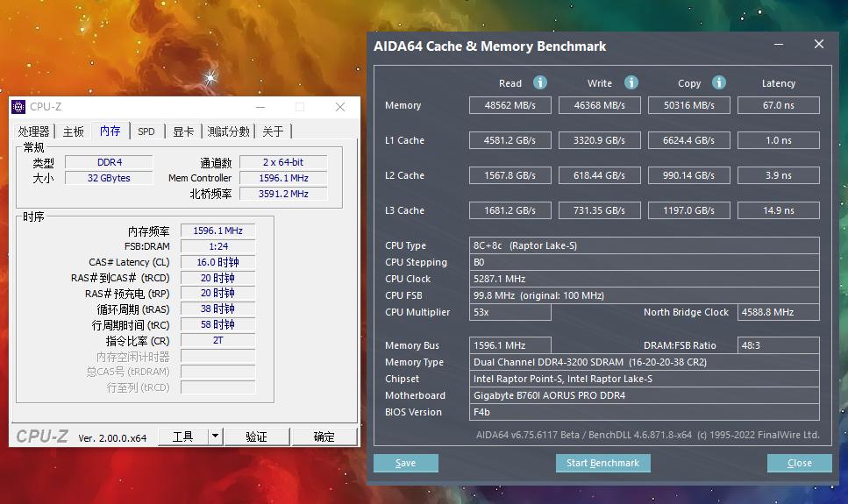Close the AIDA64 window with the X
This screenshot has height=504, width=848.
(x=819, y=45)
